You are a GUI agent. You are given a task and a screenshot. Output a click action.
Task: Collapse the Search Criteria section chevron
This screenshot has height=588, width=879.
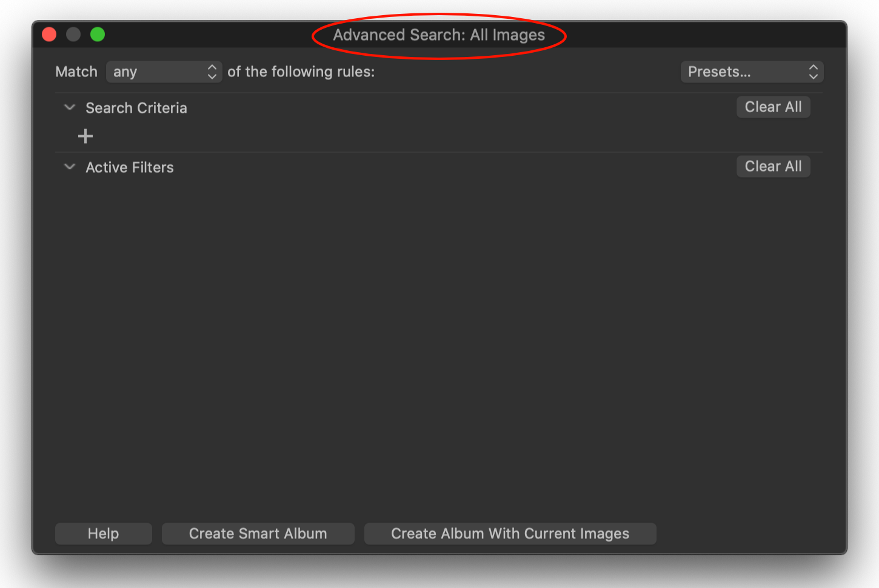pos(70,107)
